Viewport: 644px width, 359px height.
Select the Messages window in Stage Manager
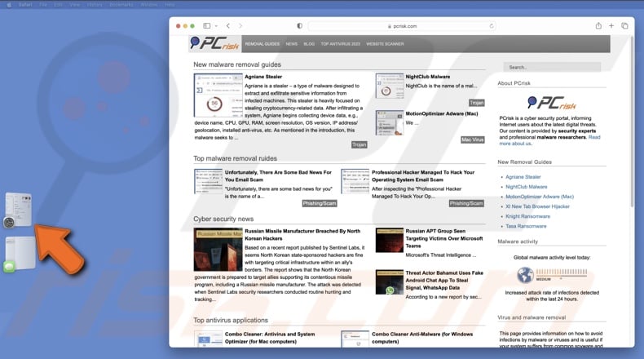(19, 254)
